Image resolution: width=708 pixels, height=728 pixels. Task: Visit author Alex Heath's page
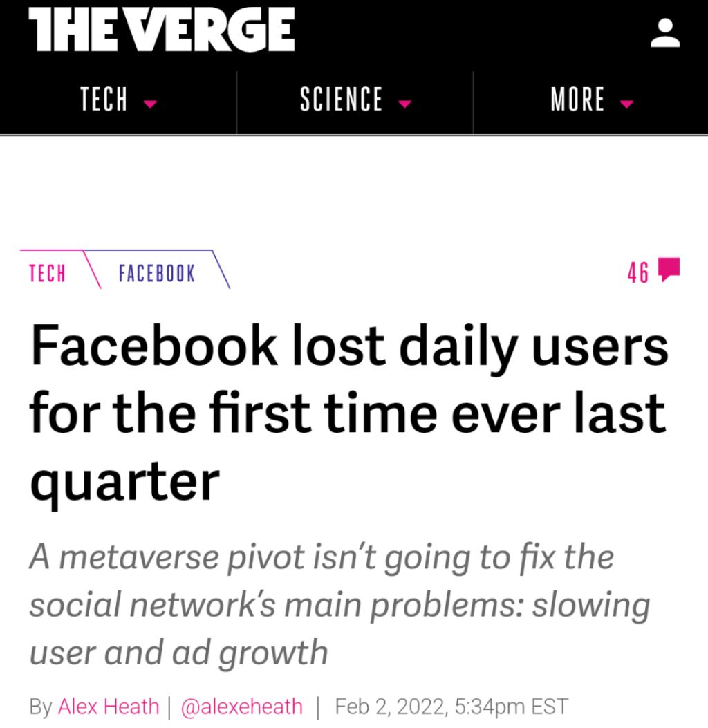point(109,707)
